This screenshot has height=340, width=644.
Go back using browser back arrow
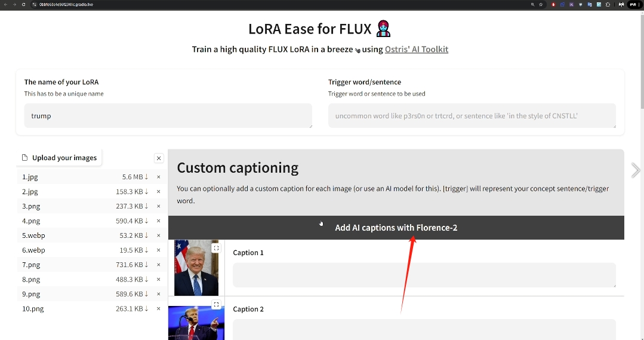pos(5,5)
